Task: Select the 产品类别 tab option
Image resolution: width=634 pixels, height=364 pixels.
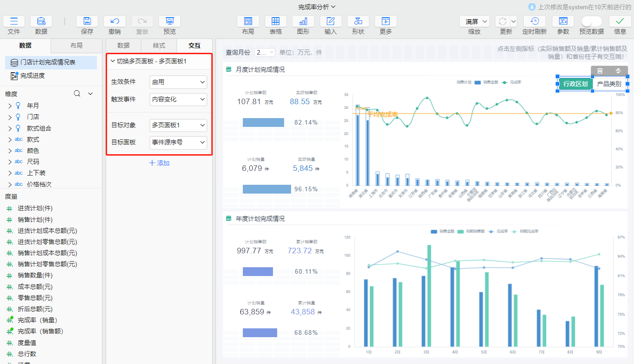Action: pyautogui.click(x=609, y=84)
